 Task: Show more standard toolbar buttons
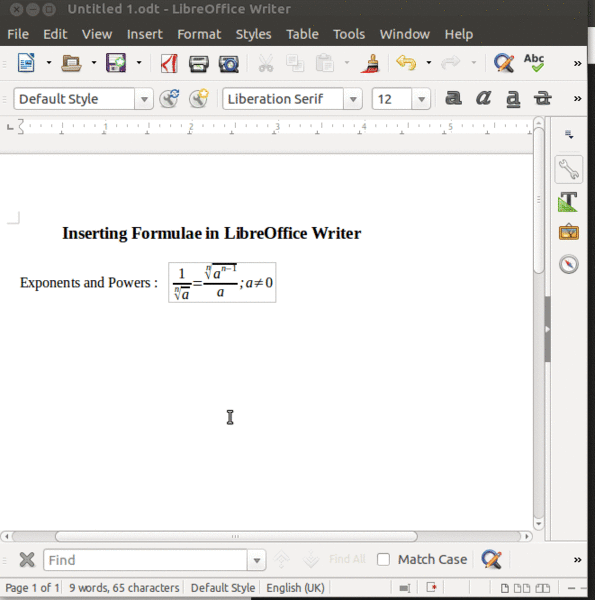coord(577,64)
